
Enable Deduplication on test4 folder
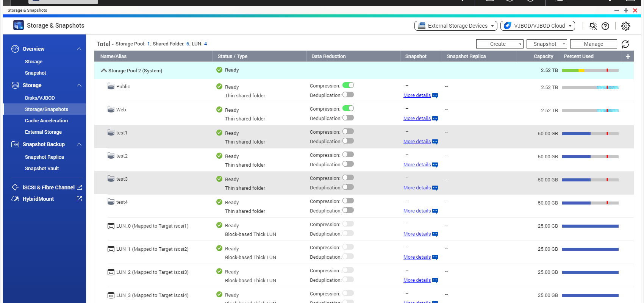pos(348,210)
